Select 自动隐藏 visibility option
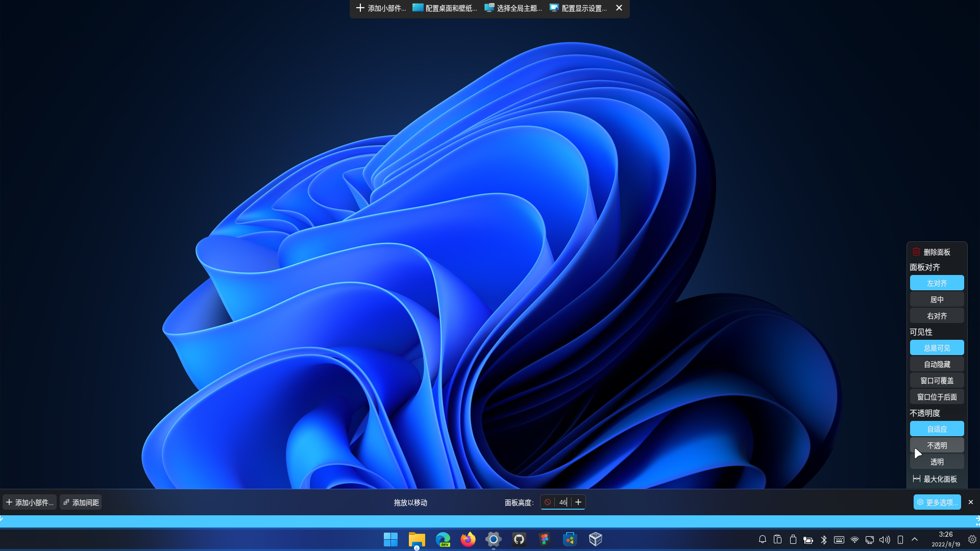Viewport: 980px width, 551px height. point(937,364)
